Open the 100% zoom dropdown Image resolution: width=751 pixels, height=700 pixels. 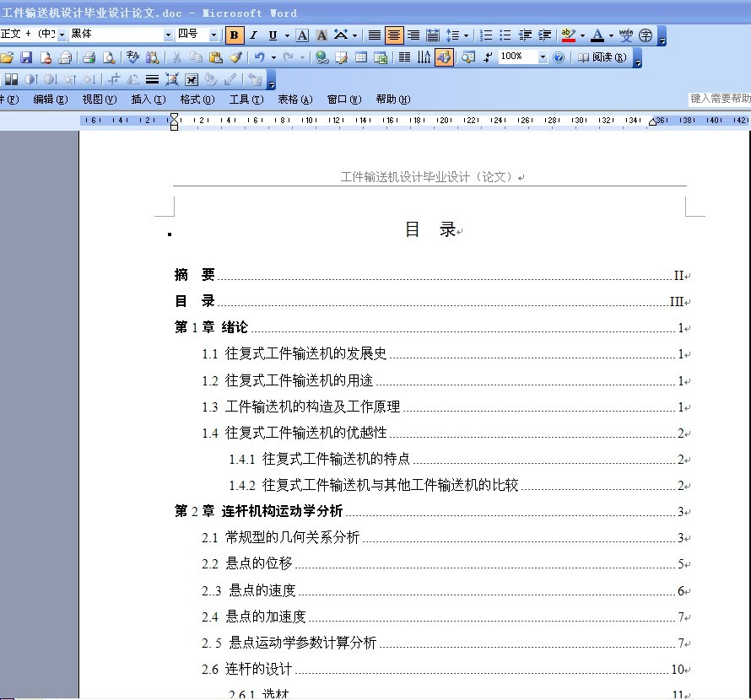543,57
